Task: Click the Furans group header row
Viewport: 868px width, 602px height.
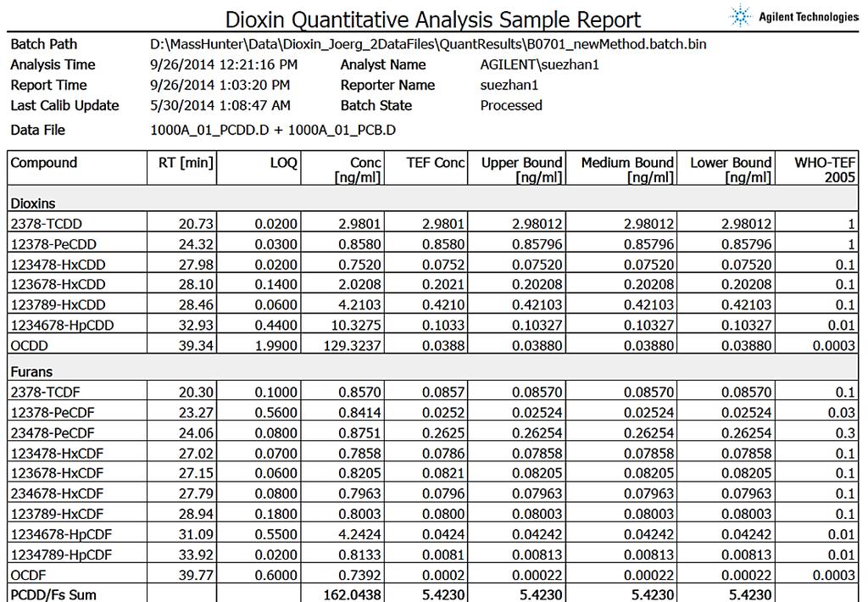Action: tap(433, 367)
